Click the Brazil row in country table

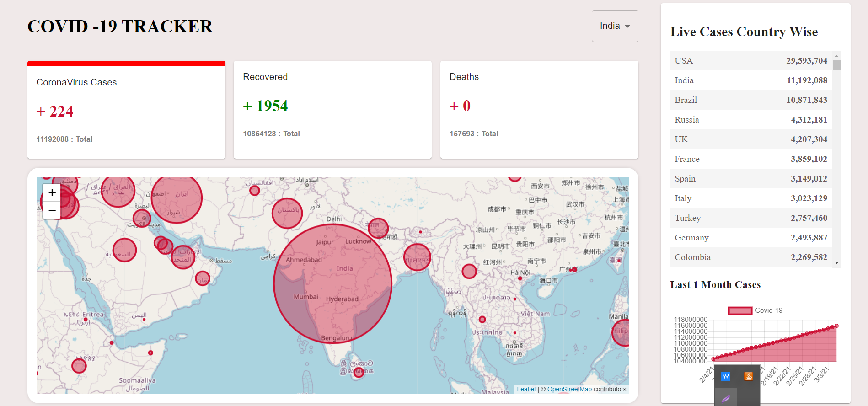tap(751, 100)
